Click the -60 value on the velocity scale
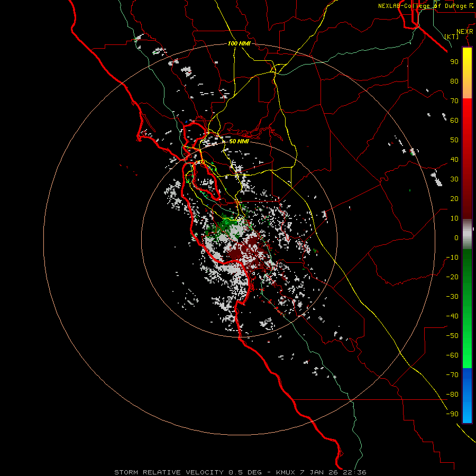476x476 pixels. (452, 355)
